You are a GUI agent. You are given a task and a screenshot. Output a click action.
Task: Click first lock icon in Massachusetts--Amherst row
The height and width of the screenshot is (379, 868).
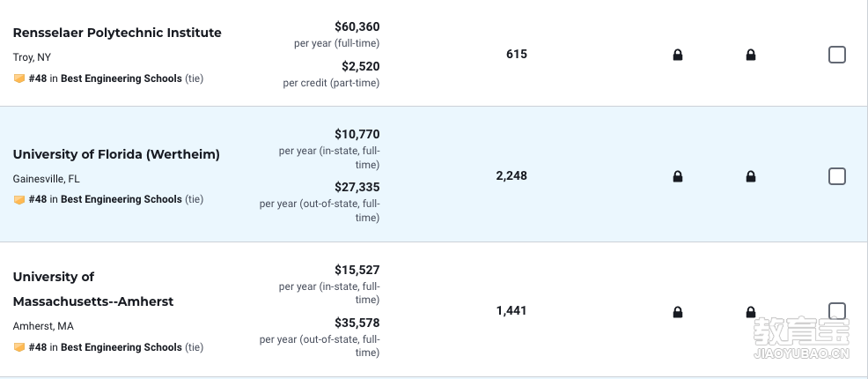tap(678, 313)
